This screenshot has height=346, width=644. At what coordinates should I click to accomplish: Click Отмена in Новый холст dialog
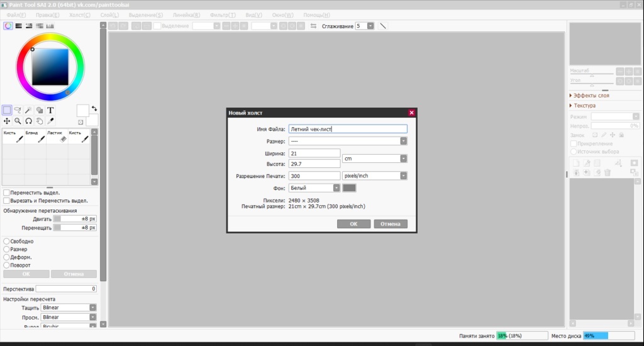(x=390, y=224)
